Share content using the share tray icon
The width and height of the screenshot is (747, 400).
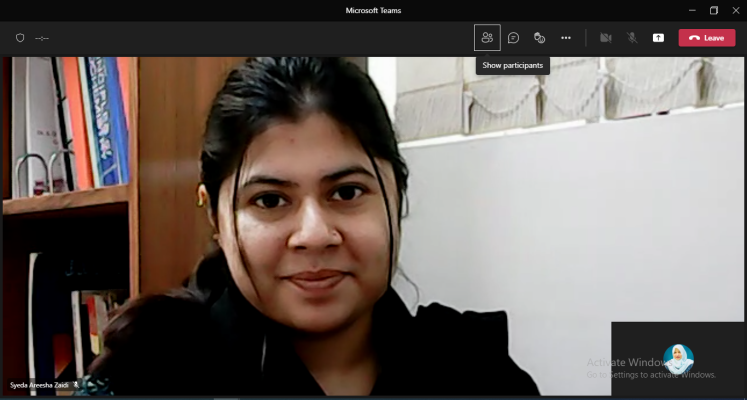658,38
